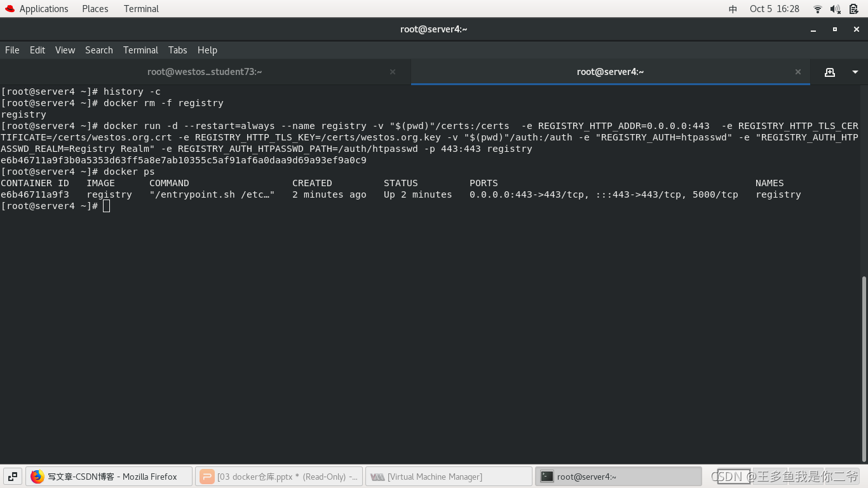The image size is (868, 488).
Task: Click the system power/lock icon
Action: pyautogui.click(x=854, y=9)
